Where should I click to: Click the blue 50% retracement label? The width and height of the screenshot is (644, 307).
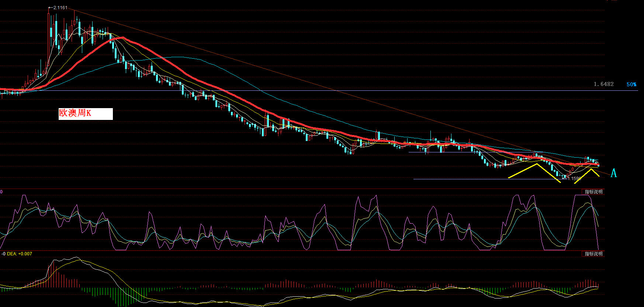click(x=631, y=84)
